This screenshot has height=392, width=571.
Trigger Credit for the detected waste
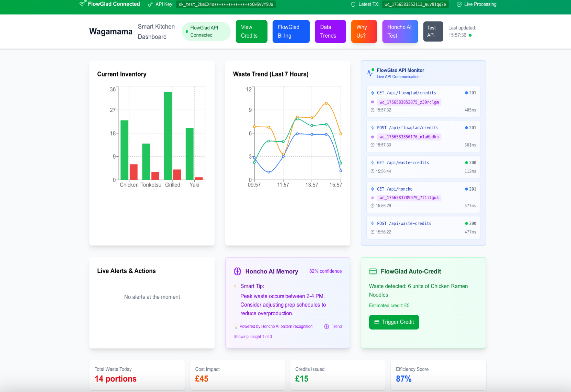click(394, 322)
